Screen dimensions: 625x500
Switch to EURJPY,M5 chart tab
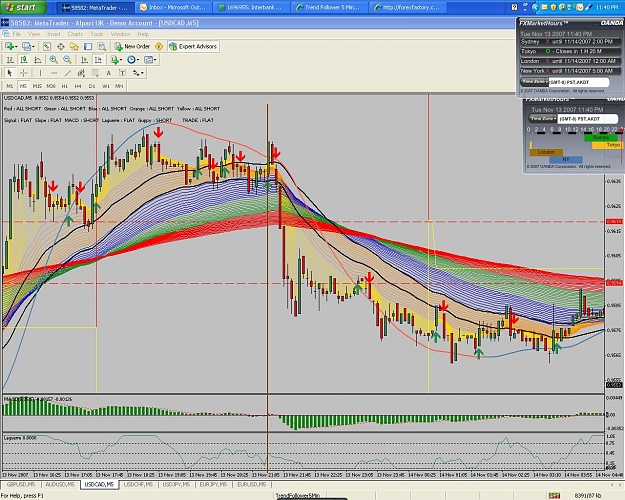point(215,485)
